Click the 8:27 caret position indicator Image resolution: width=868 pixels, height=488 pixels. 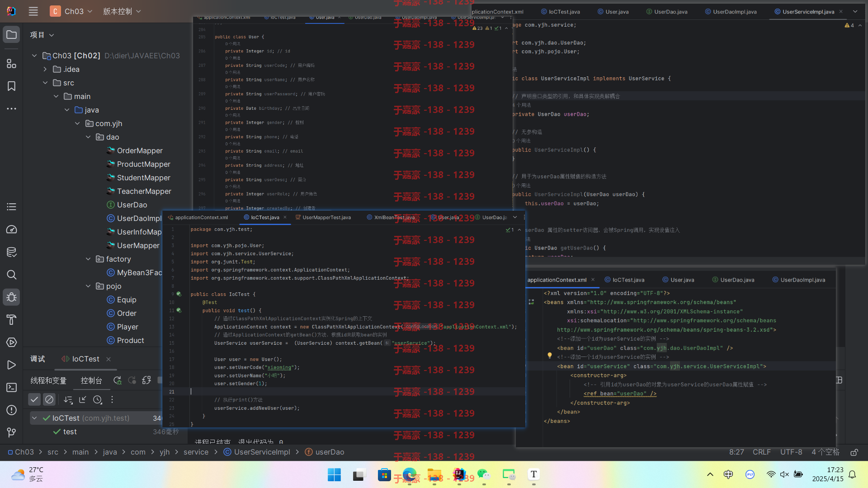pos(736,452)
